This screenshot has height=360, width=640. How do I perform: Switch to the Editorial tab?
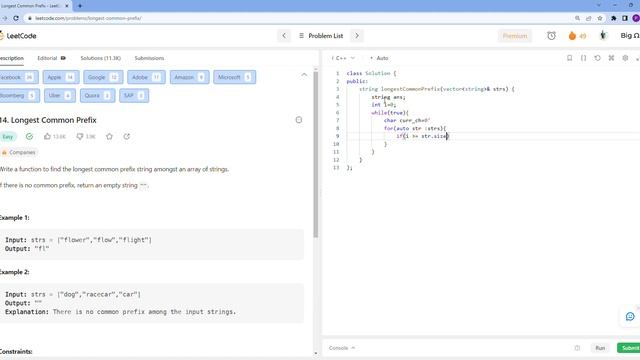point(51,58)
